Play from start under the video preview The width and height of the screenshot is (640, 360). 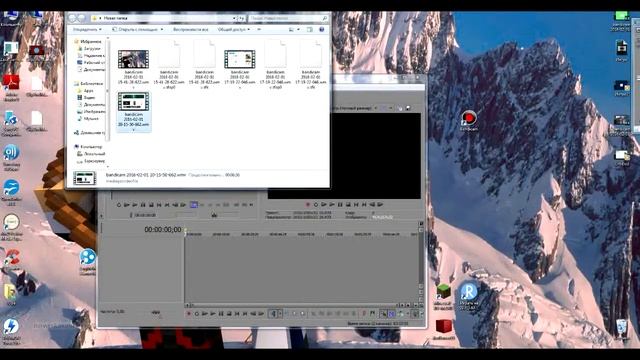pos(324,204)
